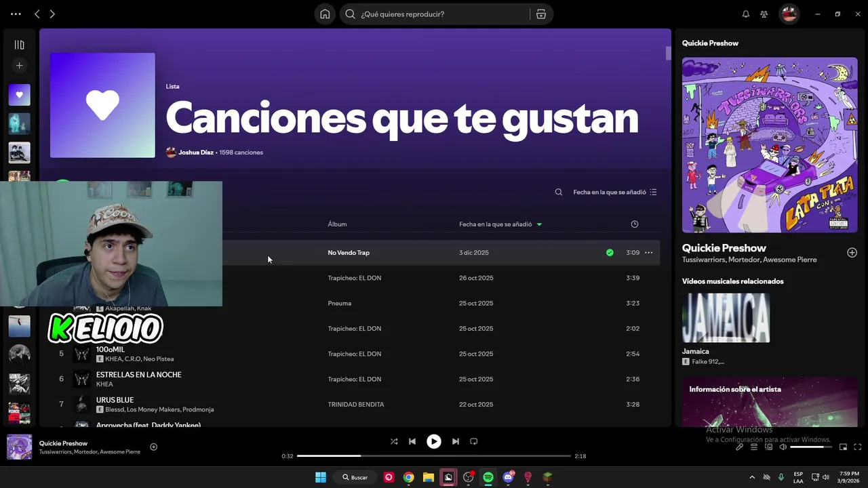Toggle shuffle in the player

(x=394, y=441)
